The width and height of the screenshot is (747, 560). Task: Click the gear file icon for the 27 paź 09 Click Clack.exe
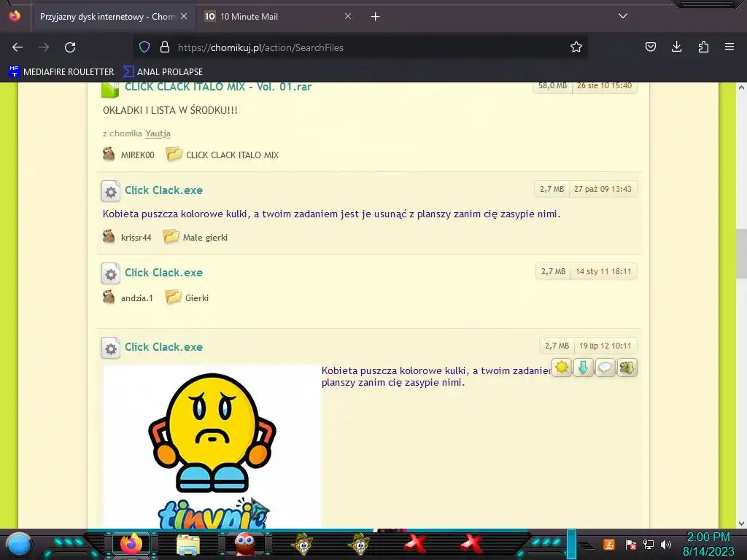111,192
